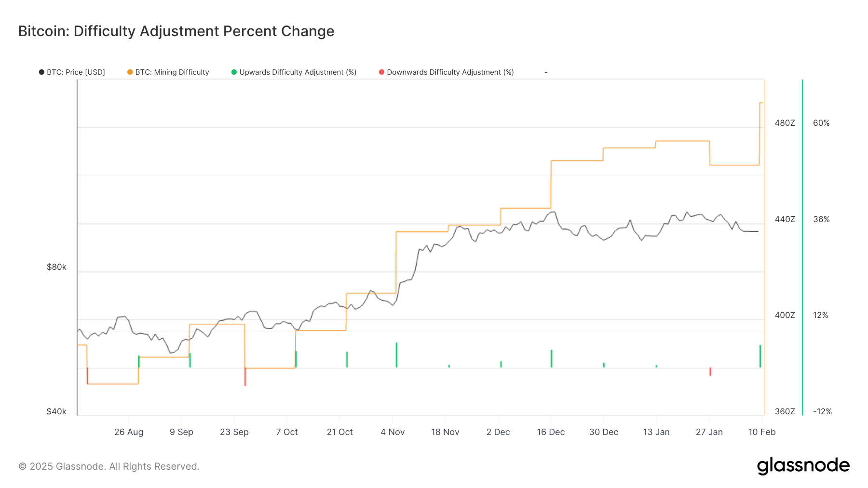Select the green bar at 10 Feb

point(760,356)
